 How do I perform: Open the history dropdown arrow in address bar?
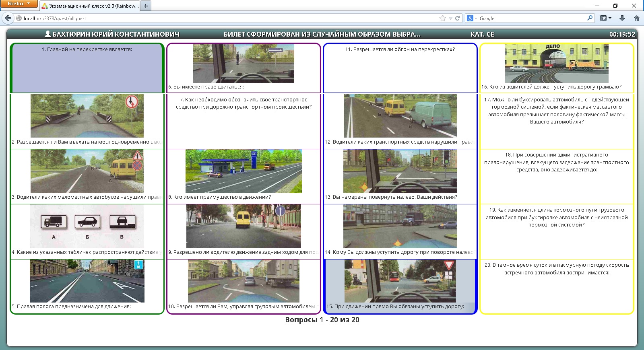pos(451,18)
